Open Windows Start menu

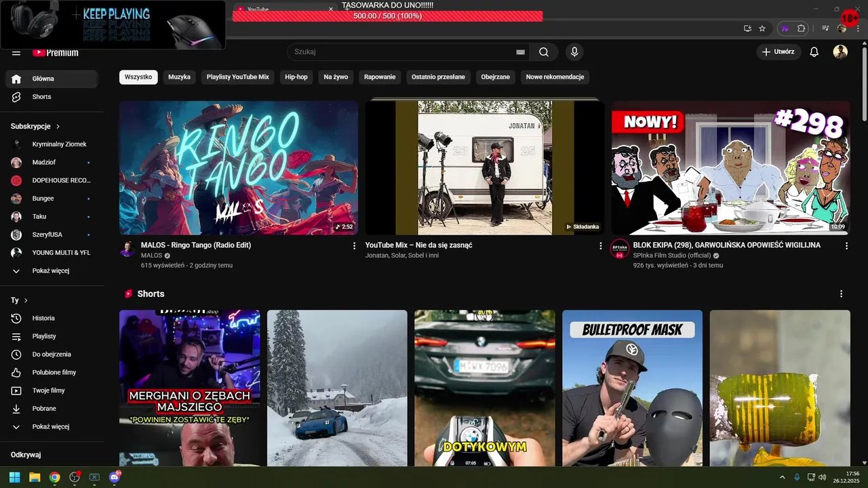pyautogui.click(x=14, y=477)
